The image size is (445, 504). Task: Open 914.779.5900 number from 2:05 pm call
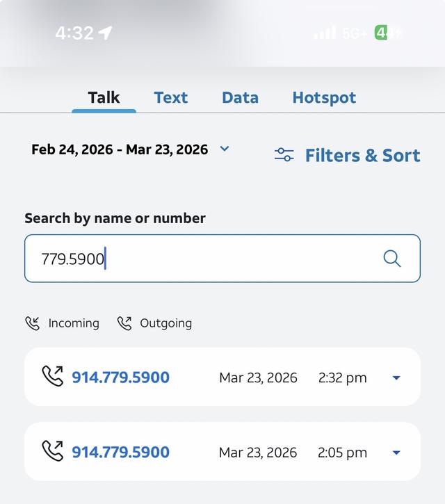[120, 453]
